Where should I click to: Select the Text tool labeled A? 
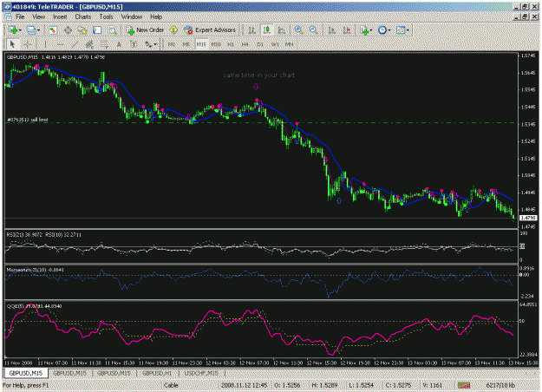click(119, 44)
